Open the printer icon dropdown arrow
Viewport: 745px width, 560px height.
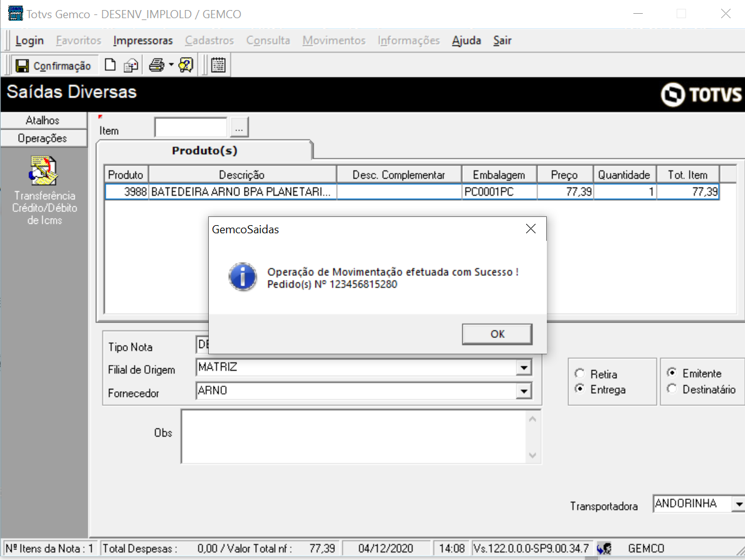point(171,65)
